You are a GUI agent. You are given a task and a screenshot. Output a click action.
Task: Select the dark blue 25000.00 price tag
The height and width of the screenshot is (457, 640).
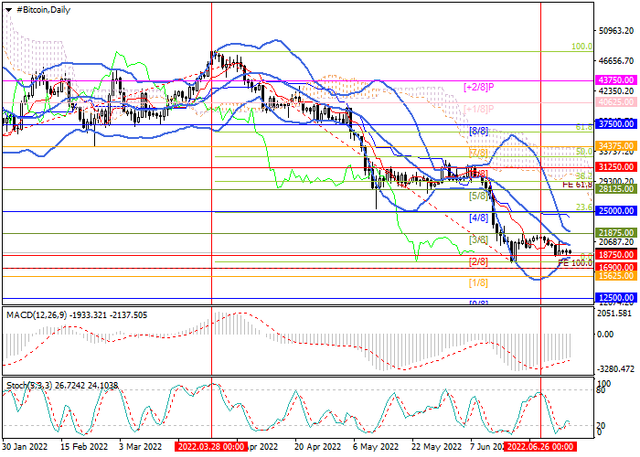612,211
